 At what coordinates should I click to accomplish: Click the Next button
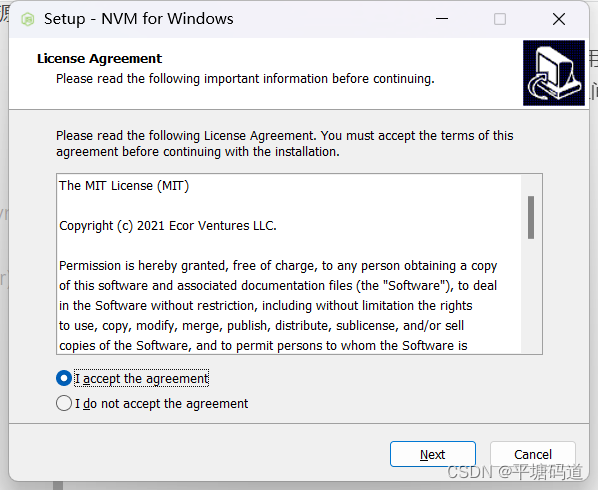(x=432, y=454)
